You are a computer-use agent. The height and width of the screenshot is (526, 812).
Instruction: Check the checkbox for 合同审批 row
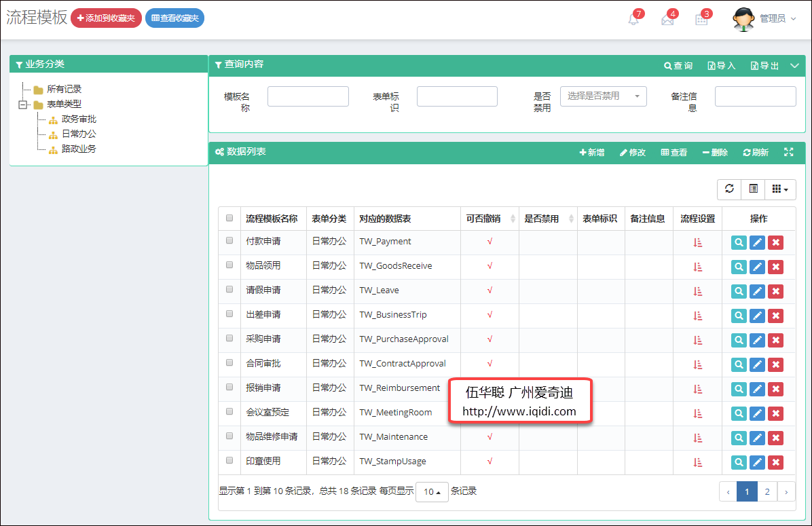(229, 362)
